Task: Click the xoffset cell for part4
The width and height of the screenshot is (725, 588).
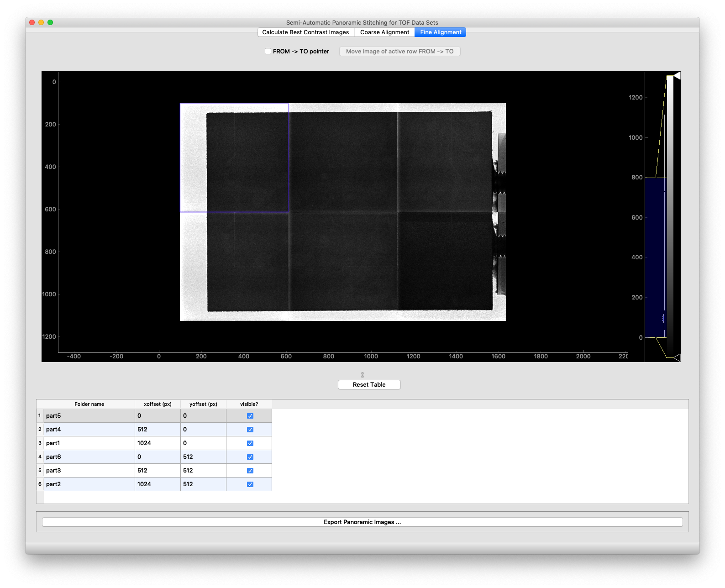Action: pyautogui.click(x=158, y=430)
